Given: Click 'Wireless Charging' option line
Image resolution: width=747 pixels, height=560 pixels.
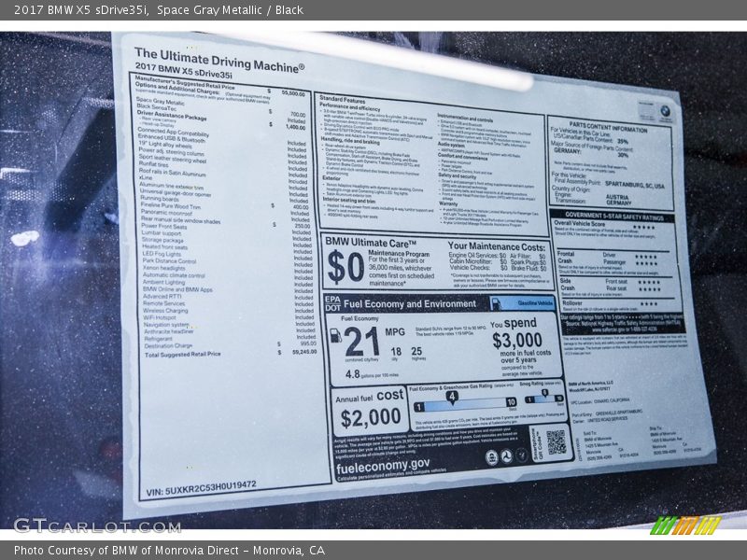Looking at the screenshot, I should point(165,311).
